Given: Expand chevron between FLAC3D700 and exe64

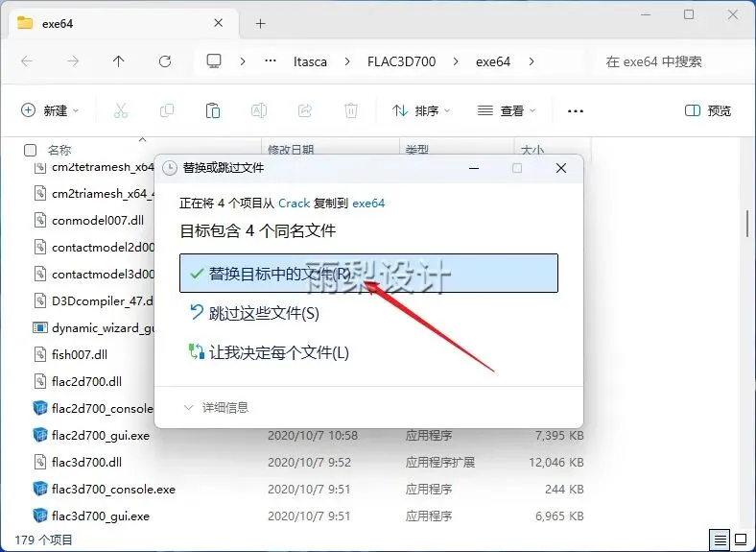Looking at the screenshot, I should (456, 61).
